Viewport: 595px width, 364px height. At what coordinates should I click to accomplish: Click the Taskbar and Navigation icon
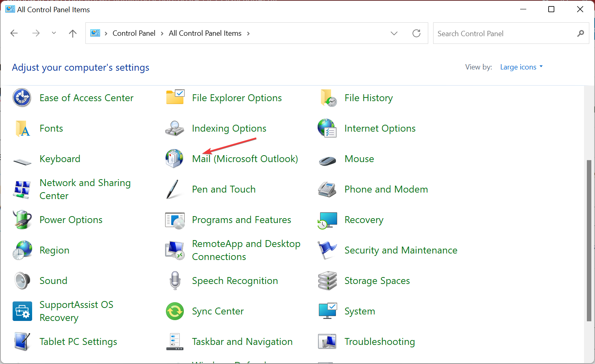(x=175, y=342)
